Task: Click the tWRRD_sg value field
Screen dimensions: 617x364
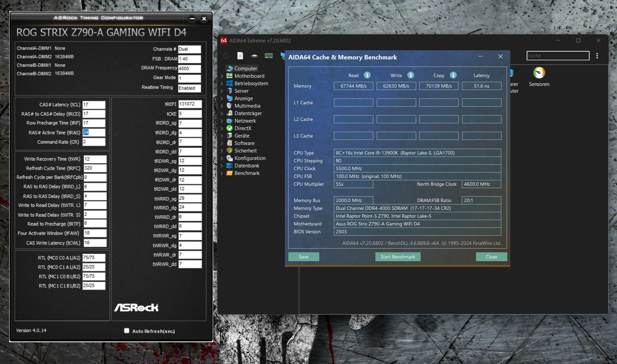Action: (x=190, y=198)
